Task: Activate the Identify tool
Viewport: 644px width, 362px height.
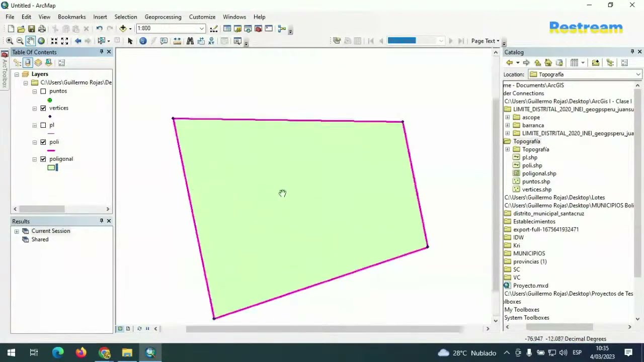Action: click(x=143, y=41)
